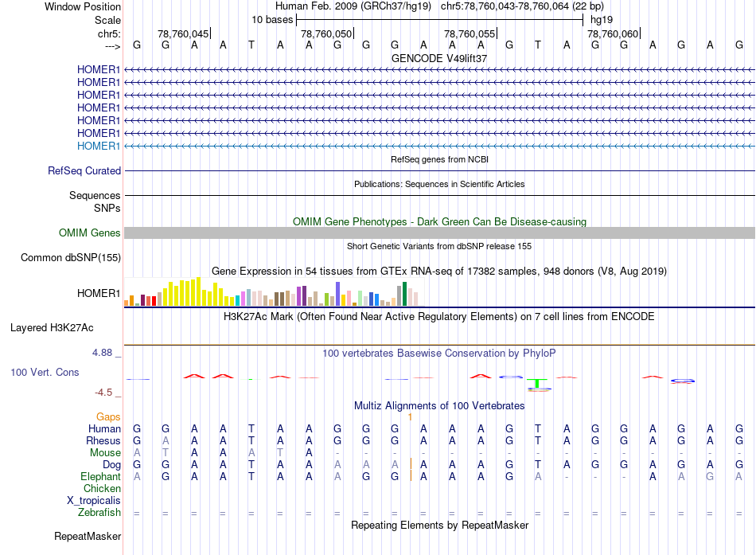
Task: Open the RefSeq Curated track label
Action: tap(84, 171)
